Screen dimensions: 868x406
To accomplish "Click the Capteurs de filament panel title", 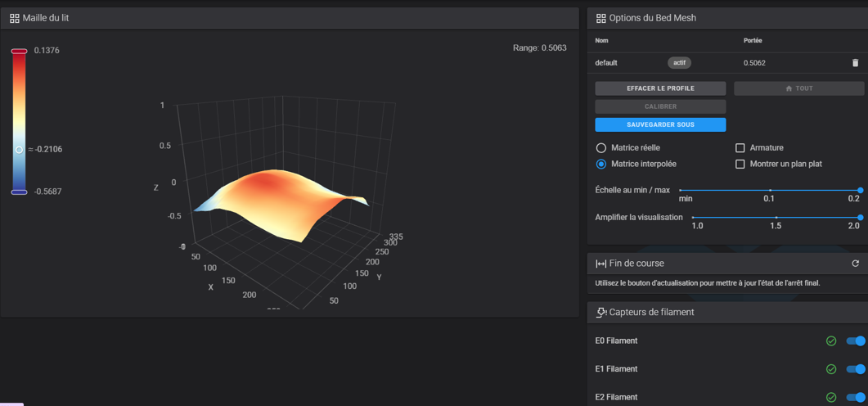I will pos(651,313).
